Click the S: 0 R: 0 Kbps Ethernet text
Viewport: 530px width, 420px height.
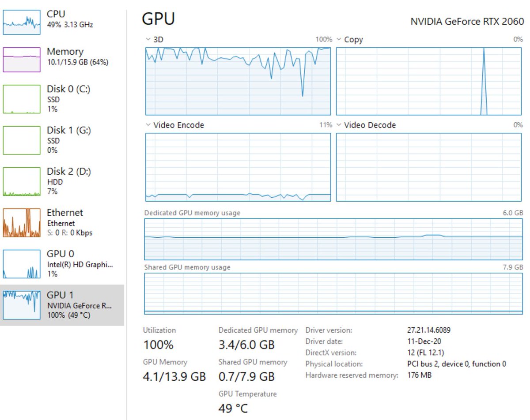70,233
